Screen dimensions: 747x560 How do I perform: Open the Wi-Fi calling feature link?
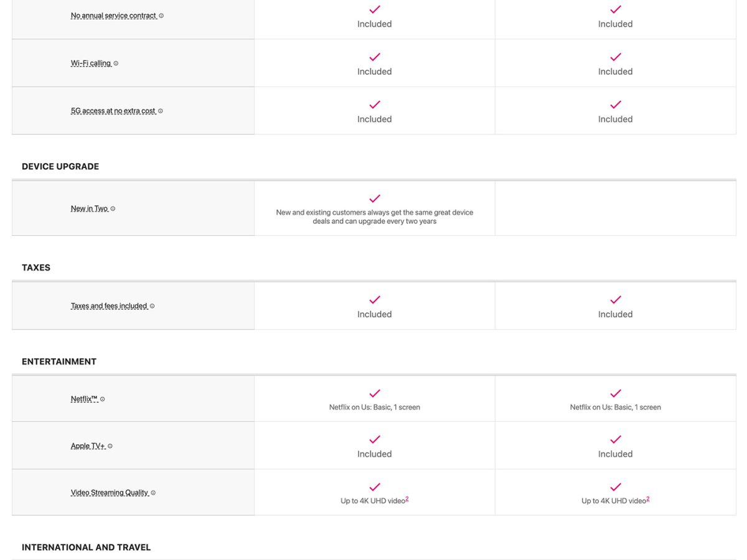(x=91, y=63)
